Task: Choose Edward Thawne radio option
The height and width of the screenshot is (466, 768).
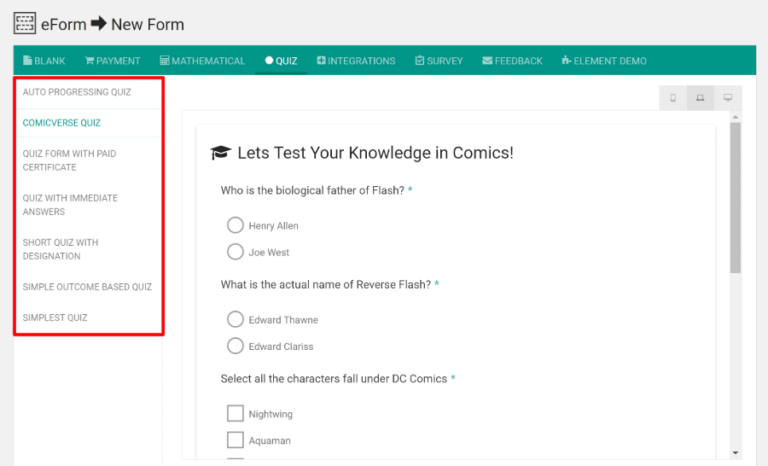Action: click(236, 319)
